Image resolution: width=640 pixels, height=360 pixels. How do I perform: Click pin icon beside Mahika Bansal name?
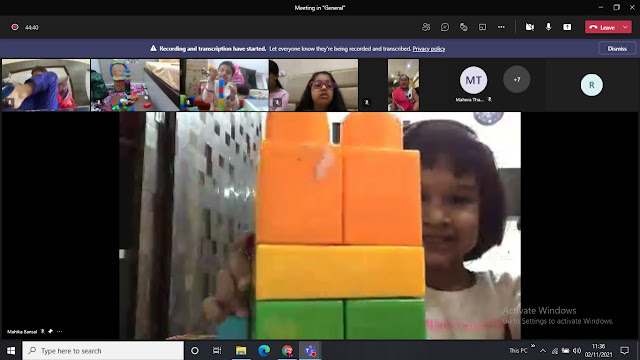point(51,331)
